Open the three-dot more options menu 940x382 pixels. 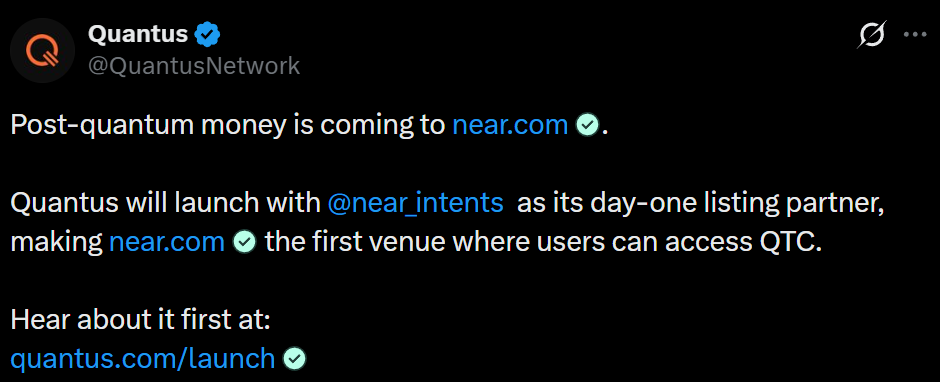[915, 35]
